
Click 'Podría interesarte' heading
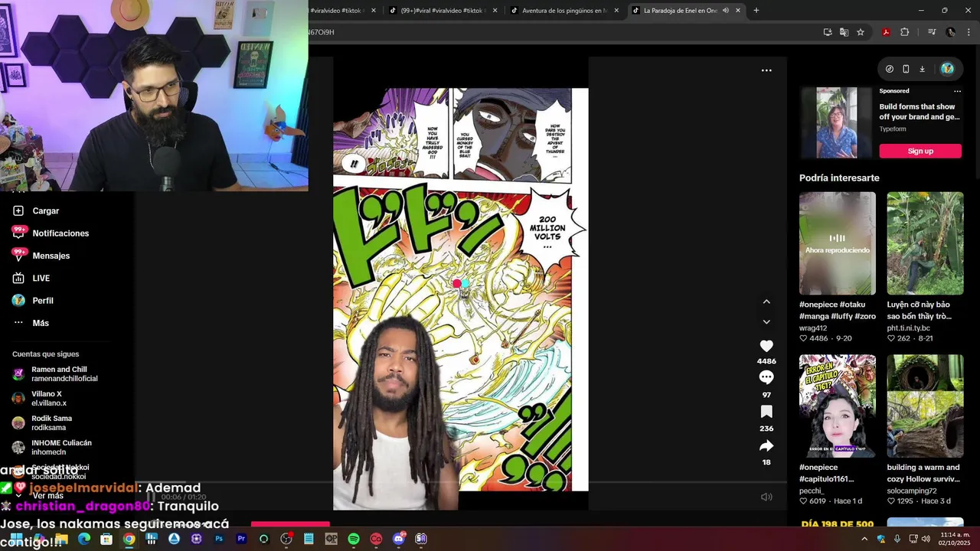point(839,178)
